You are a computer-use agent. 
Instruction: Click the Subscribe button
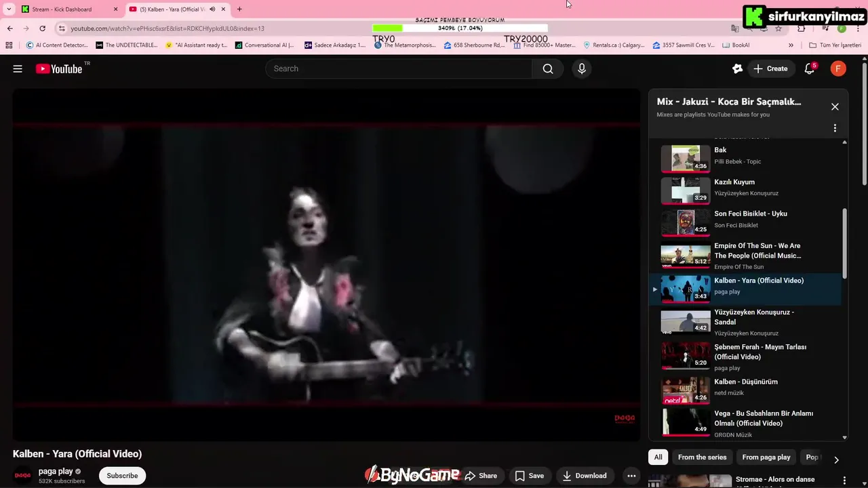tap(122, 476)
